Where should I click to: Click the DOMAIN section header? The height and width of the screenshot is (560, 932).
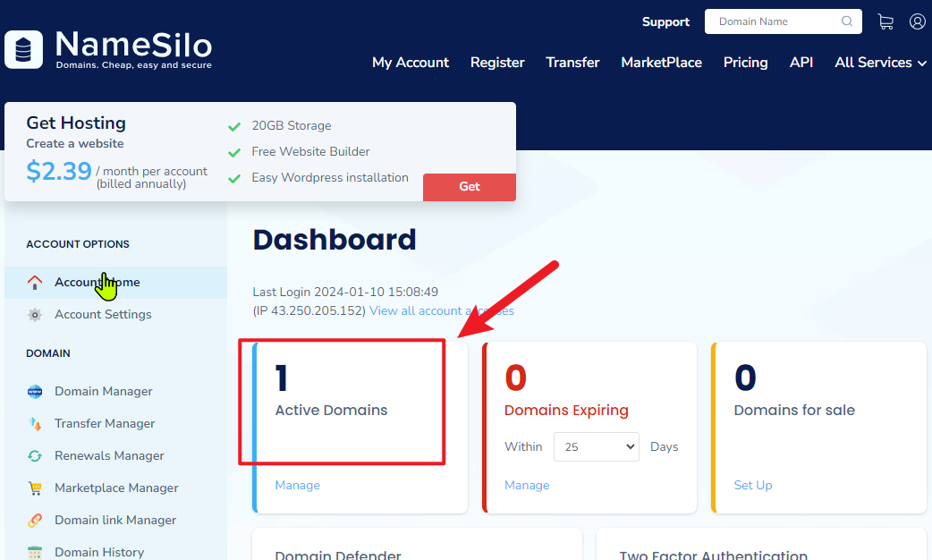click(48, 353)
